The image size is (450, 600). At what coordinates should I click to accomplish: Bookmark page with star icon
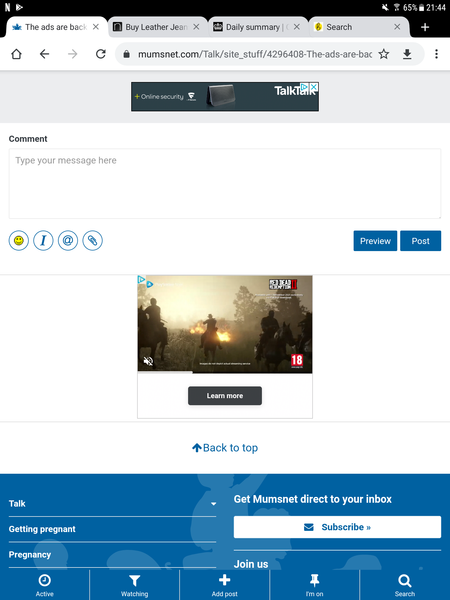click(383, 54)
